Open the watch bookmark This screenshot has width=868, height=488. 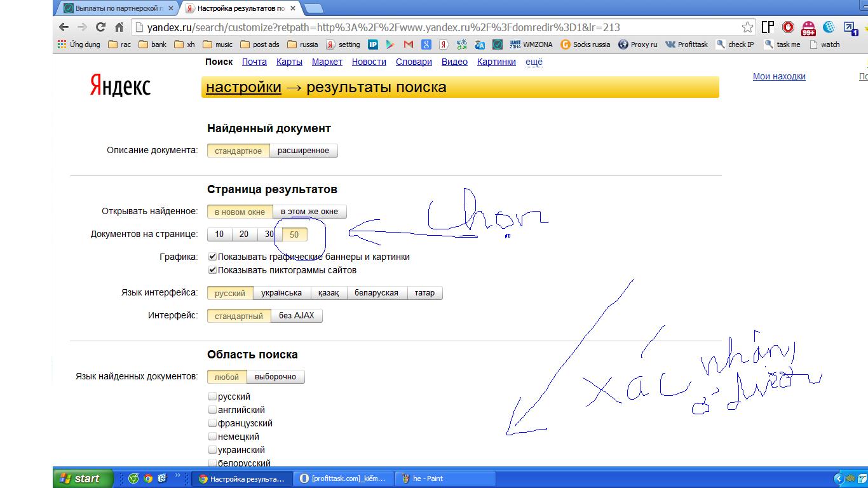[x=824, y=44]
